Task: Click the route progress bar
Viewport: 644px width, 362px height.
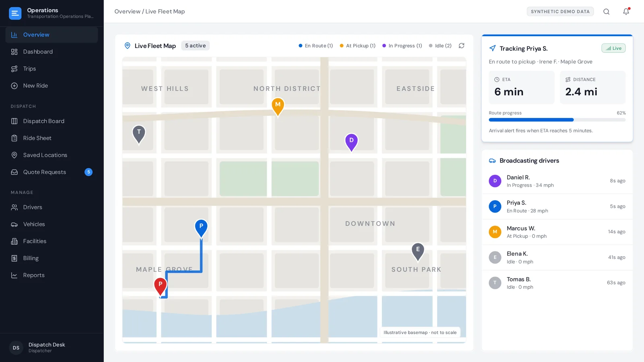Action: [557, 120]
